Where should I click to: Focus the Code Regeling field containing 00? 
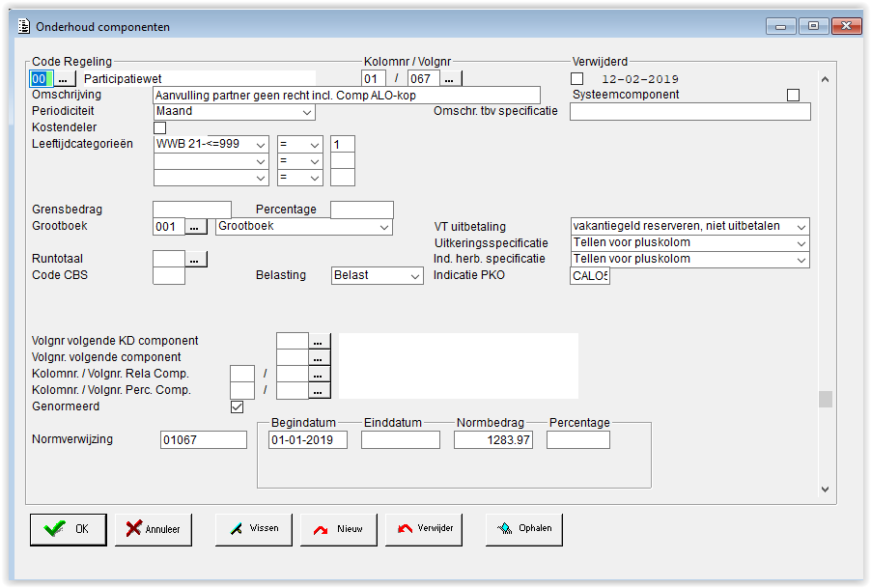(42, 79)
